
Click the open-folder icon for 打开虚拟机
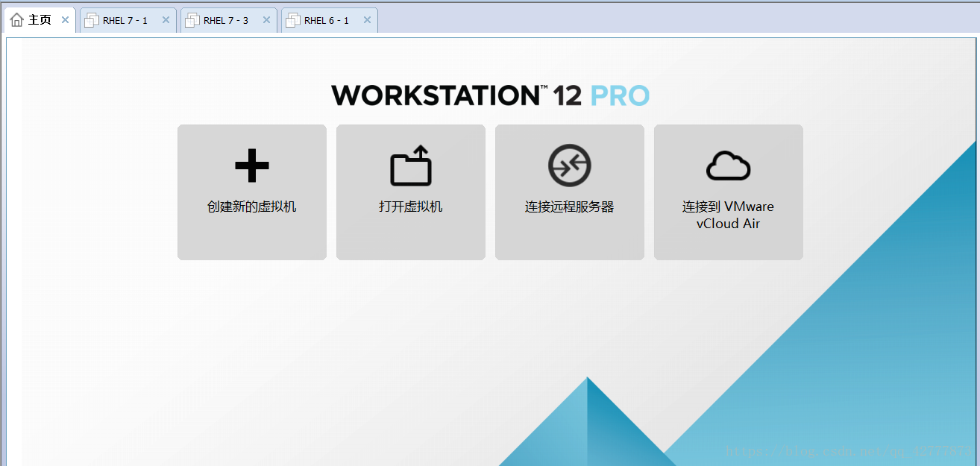pyautogui.click(x=411, y=166)
